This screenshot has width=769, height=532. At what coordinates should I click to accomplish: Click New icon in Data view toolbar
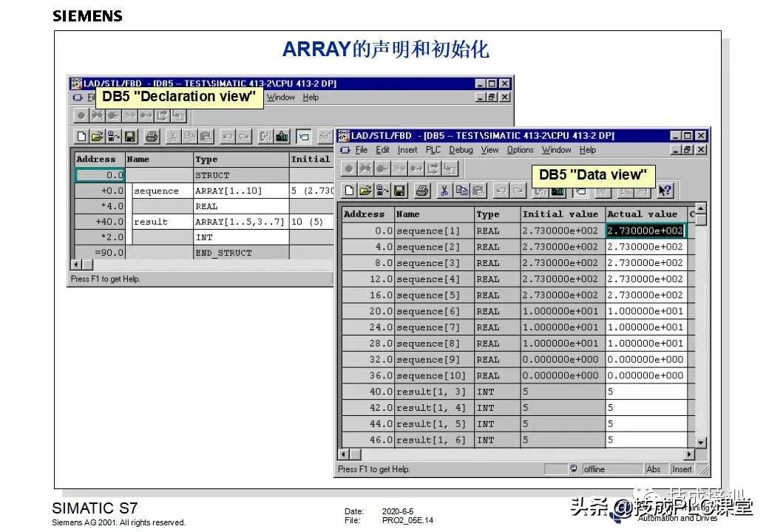coord(349,191)
